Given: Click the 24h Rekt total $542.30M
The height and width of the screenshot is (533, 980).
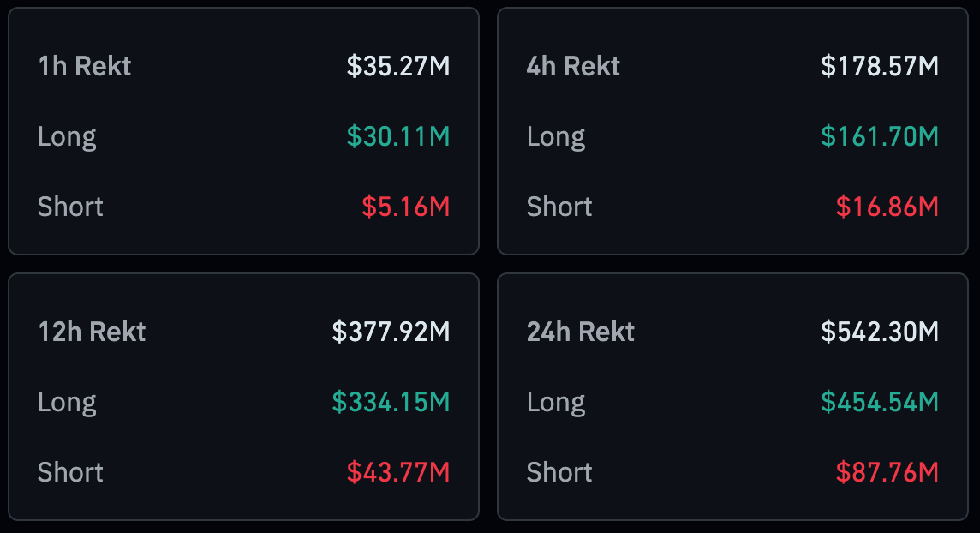Looking at the screenshot, I should (x=880, y=332).
